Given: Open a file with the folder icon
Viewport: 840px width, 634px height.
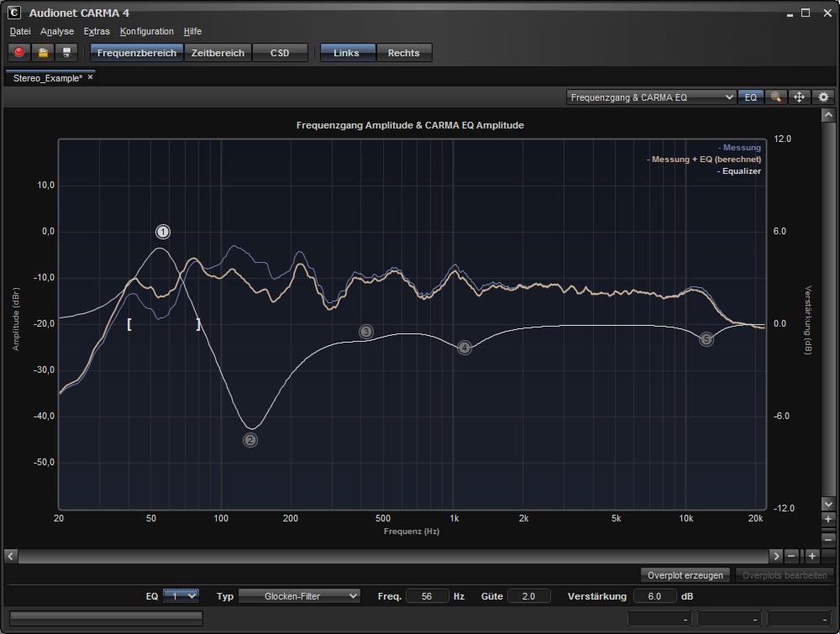Looking at the screenshot, I should coord(43,52).
